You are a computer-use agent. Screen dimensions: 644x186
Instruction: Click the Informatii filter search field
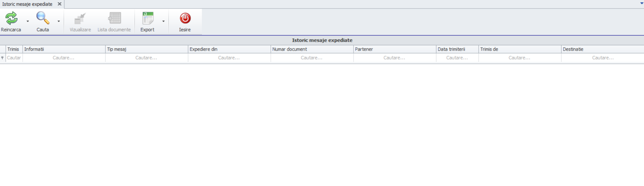pyautogui.click(x=63, y=58)
